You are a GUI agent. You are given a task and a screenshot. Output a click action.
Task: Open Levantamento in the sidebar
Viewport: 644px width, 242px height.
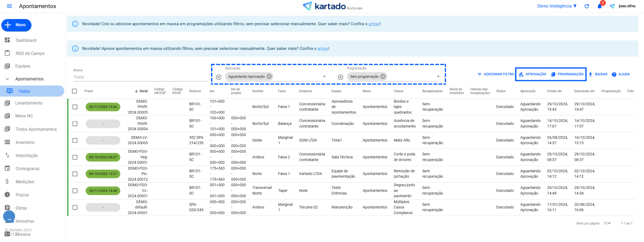pos(29,103)
